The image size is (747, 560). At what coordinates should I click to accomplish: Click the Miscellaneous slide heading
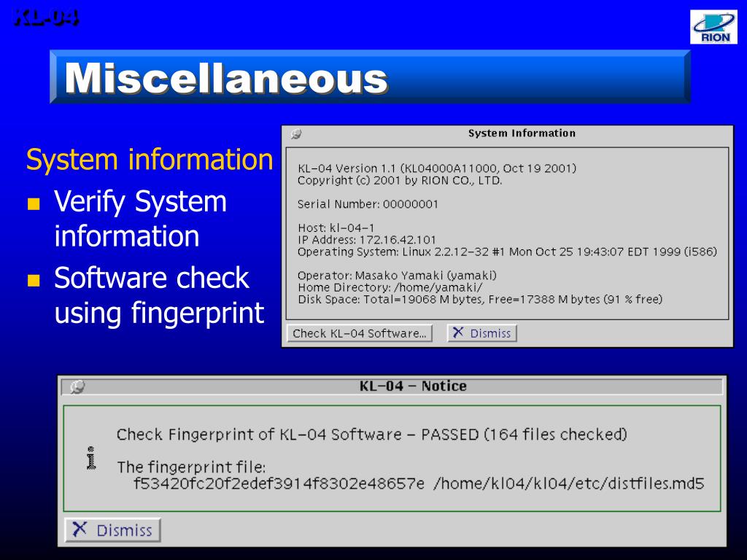point(226,77)
